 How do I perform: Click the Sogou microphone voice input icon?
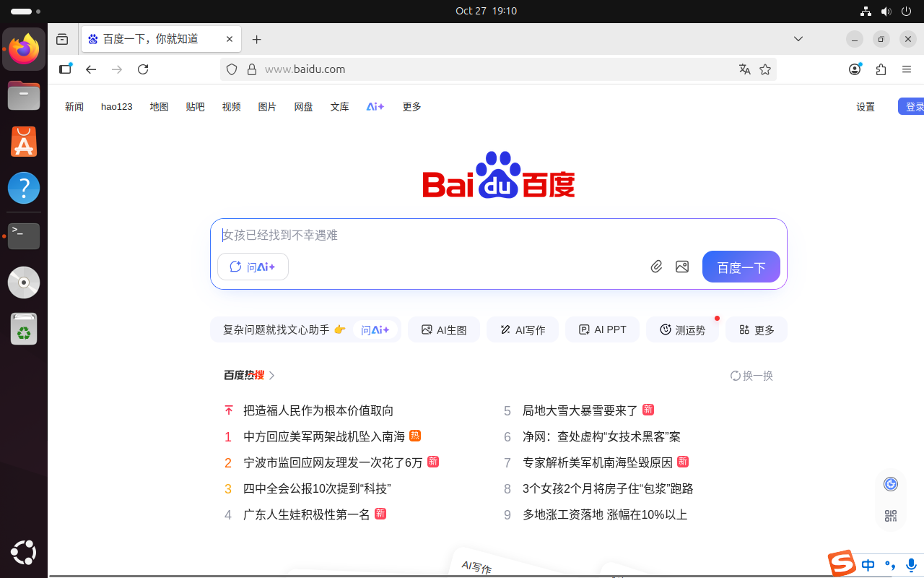(911, 565)
